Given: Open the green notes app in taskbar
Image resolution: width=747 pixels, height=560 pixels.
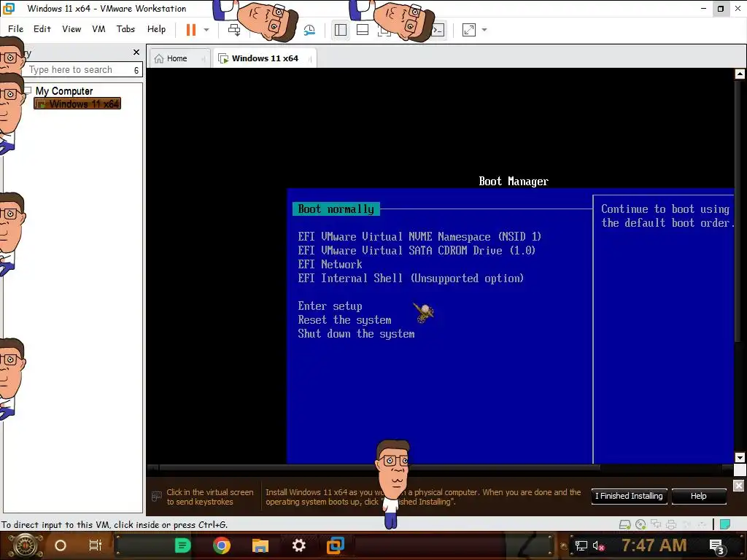Looking at the screenshot, I should (182, 545).
